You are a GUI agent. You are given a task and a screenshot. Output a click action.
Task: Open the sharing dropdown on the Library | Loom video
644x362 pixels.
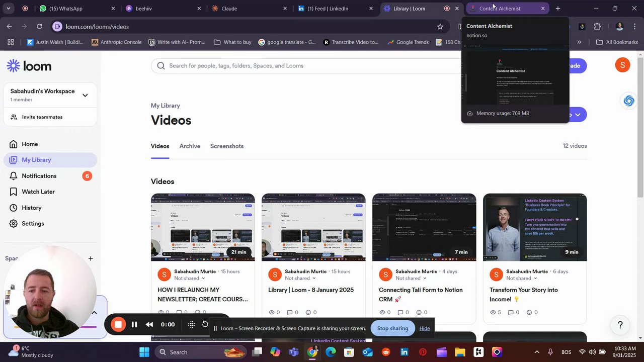pyautogui.click(x=300, y=279)
